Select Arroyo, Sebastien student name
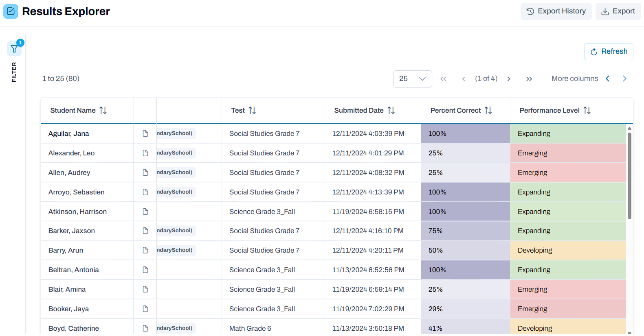This screenshot has height=336, width=644. point(77,192)
